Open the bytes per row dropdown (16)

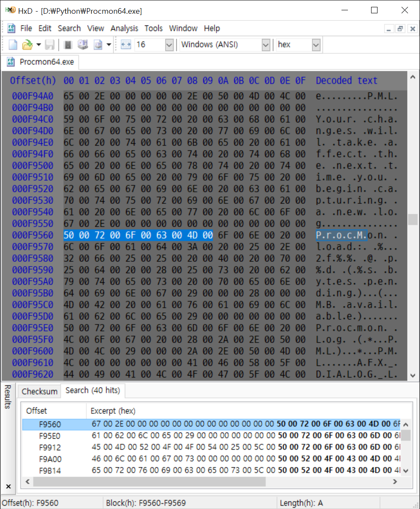[x=169, y=45]
